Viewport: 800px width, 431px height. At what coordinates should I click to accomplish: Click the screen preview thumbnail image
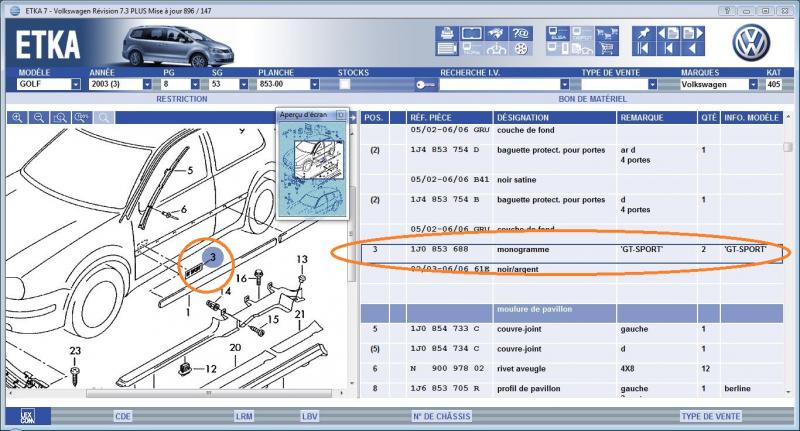(x=313, y=169)
